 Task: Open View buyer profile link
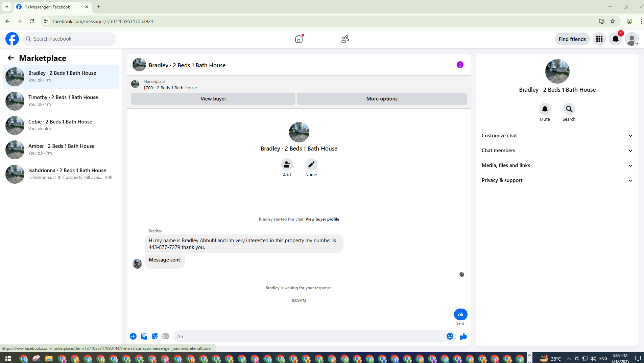click(x=322, y=219)
